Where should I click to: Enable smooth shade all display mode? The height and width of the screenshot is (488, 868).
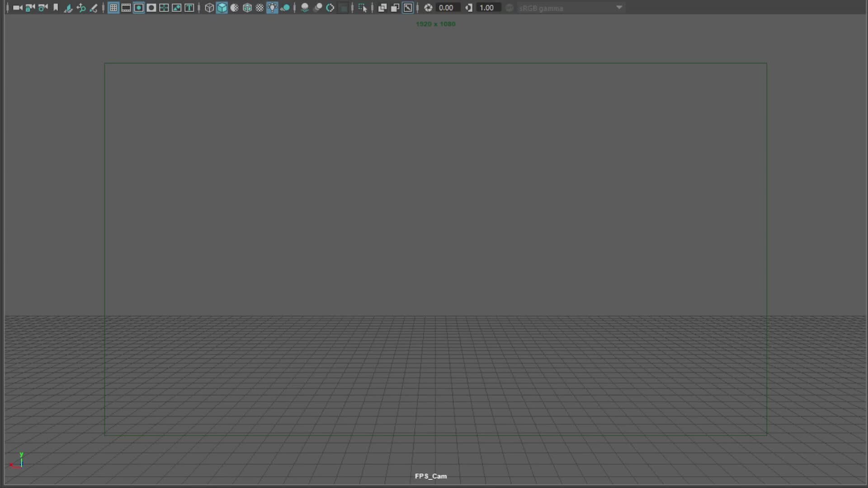pyautogui.click(x=222, y=8)
